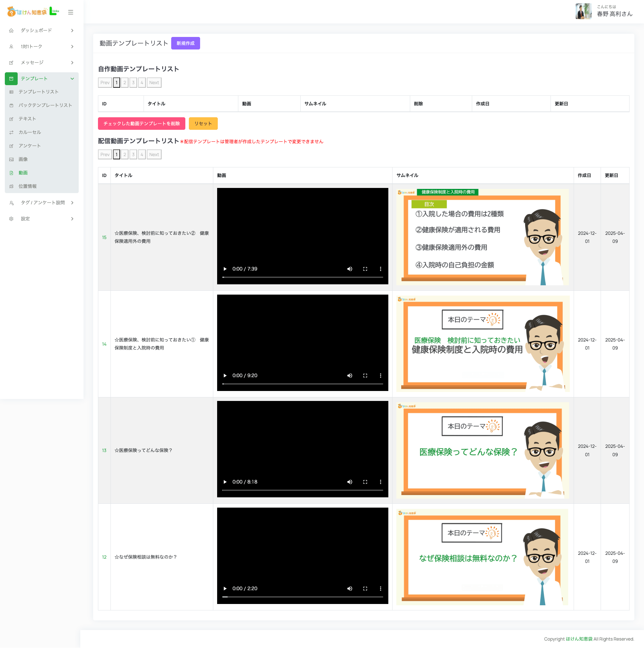Open fullscreen on the 8:18 video
644x648 pixels.
pos(365,482)
